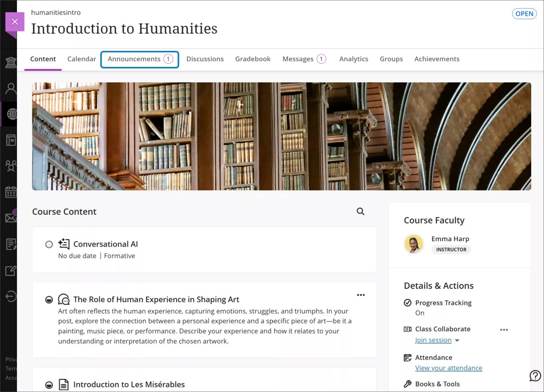The width and height of the screenshot is (544, 392).
Task: Open the course content search magnifier
Action: 360,211
